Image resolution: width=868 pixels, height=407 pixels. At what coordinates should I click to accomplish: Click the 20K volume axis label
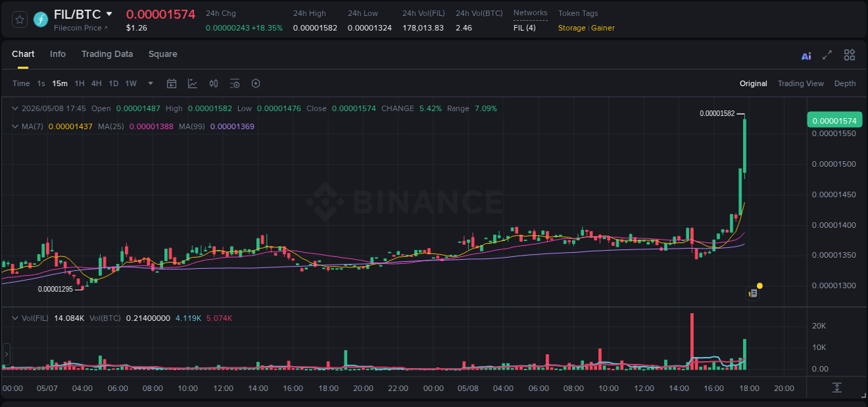click(x=819, y=326)
